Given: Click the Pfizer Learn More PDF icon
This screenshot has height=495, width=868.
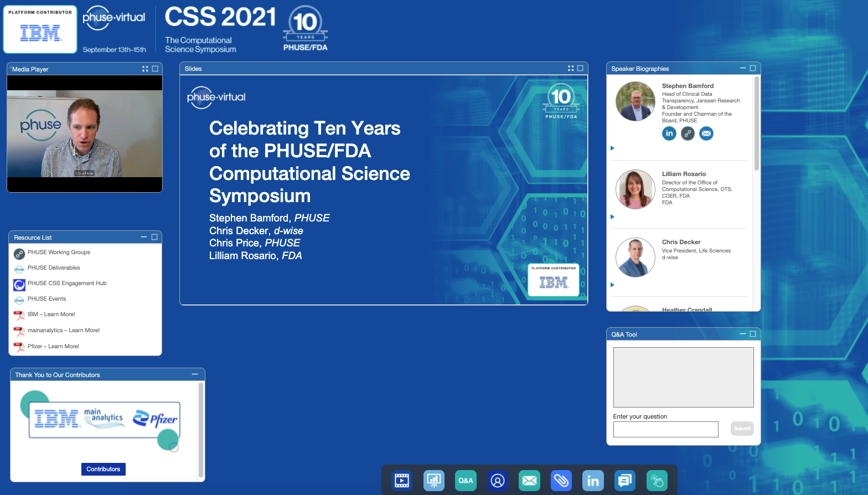Looking at the screenshot, I should tap(19, 348).
